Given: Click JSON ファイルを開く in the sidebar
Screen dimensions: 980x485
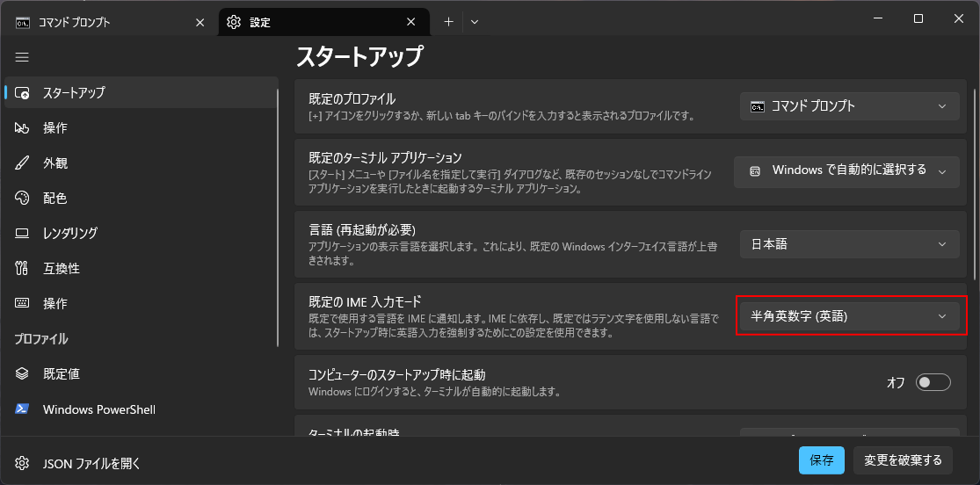Looking at the screenshot, I should (91, 464).
